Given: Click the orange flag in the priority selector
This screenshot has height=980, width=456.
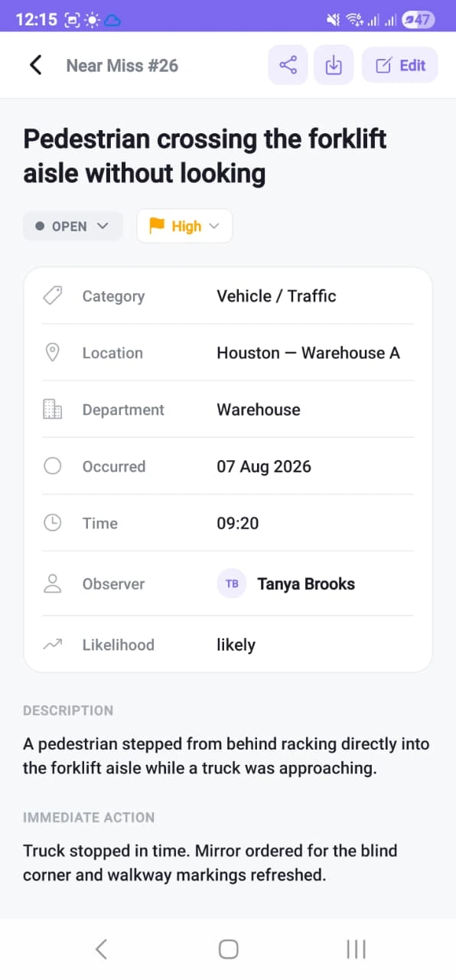Looking at the screenshot, I should point(157,226).
